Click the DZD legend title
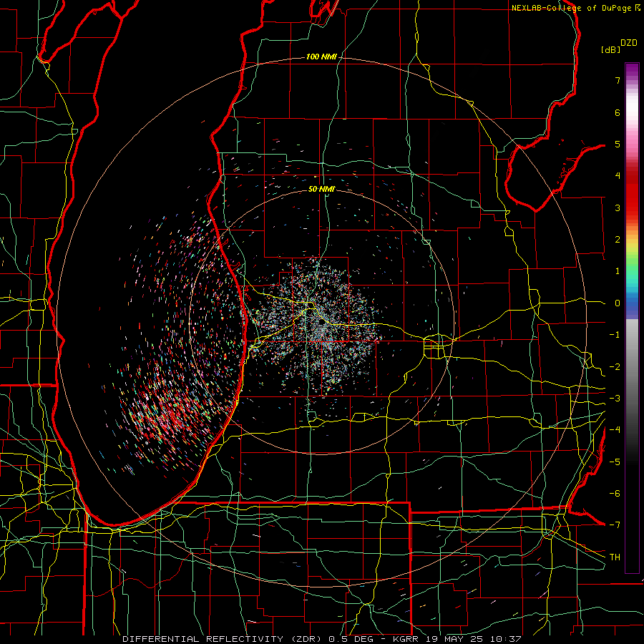This screenshot has width=644, height=644. point(629,43)
